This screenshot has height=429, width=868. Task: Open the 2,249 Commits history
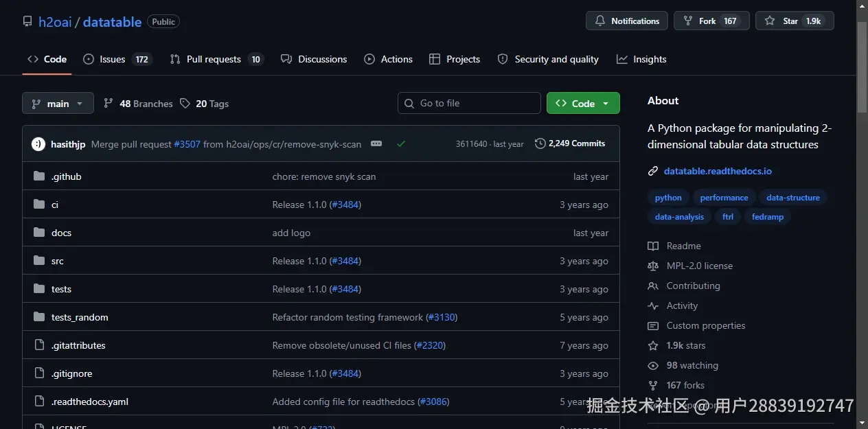[x=570, y=143]
